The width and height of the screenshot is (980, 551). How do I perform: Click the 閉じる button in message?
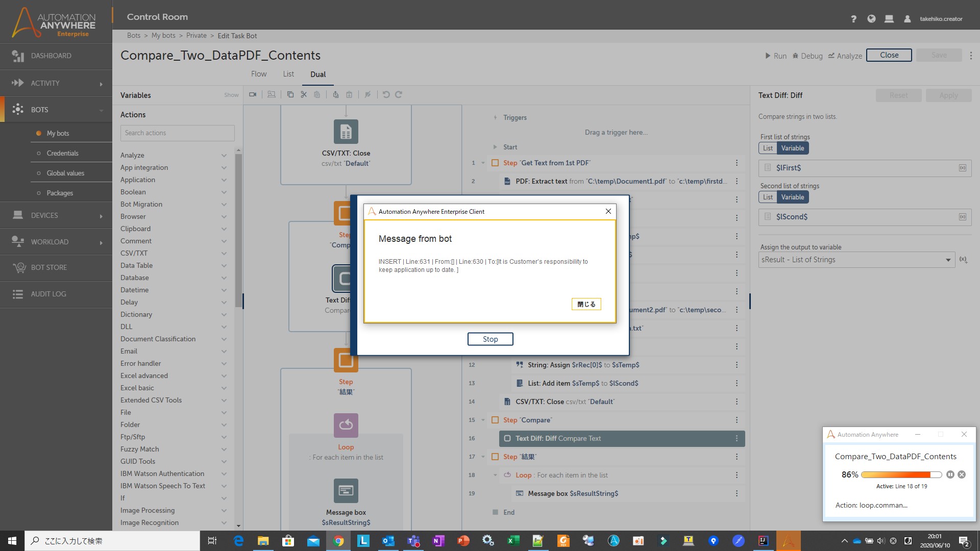pos(586,304)
